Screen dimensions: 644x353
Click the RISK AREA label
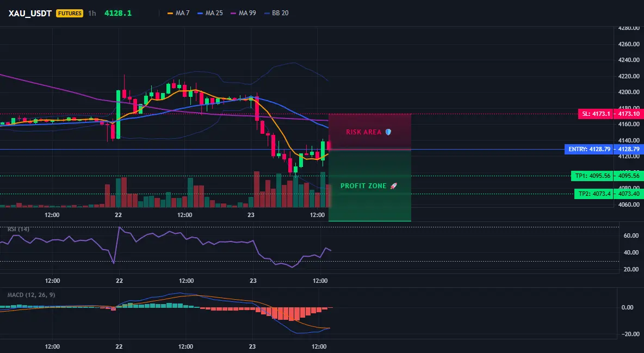pos(364,132)
